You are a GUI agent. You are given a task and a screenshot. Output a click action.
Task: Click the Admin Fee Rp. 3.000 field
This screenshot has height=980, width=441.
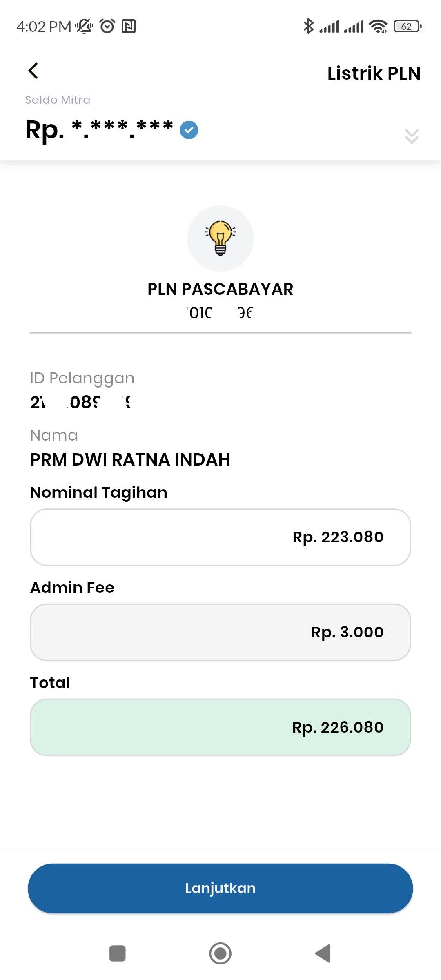pyautogui.click(x=220, y=632)
